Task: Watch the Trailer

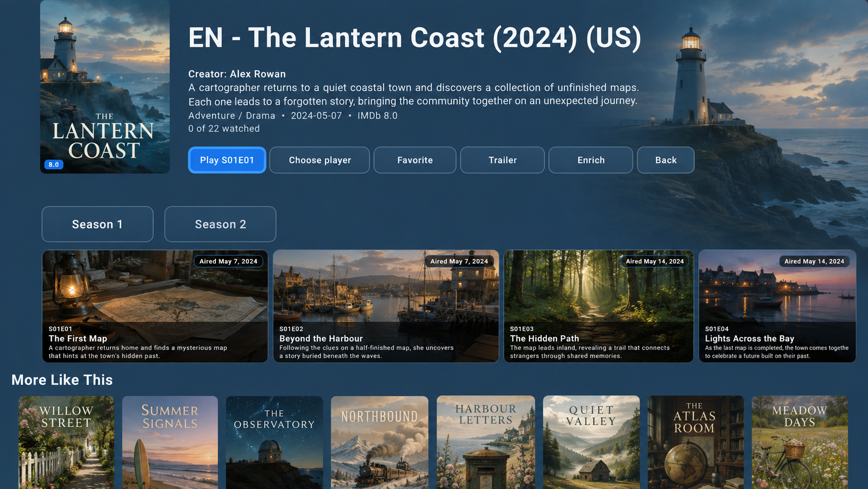Action: point(503,160)
